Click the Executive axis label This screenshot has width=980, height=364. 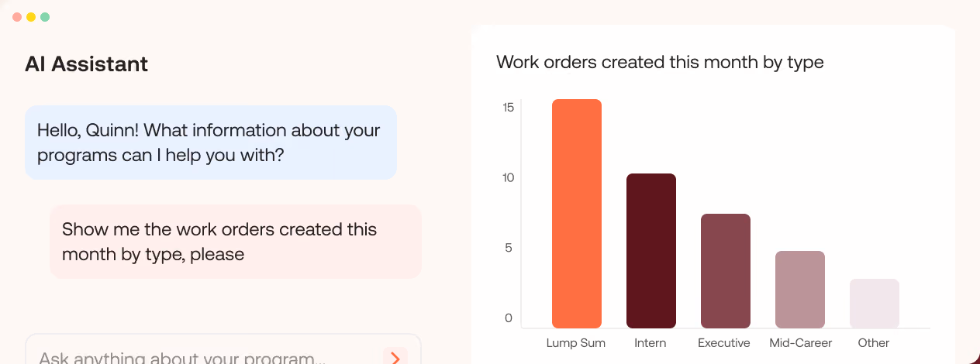coord(724,342)
